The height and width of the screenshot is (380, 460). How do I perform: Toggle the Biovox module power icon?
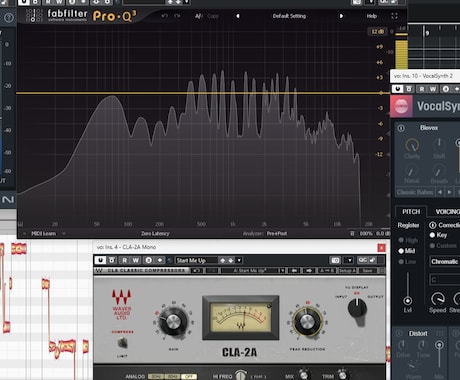pyautogui.click(x=401, y=128)
